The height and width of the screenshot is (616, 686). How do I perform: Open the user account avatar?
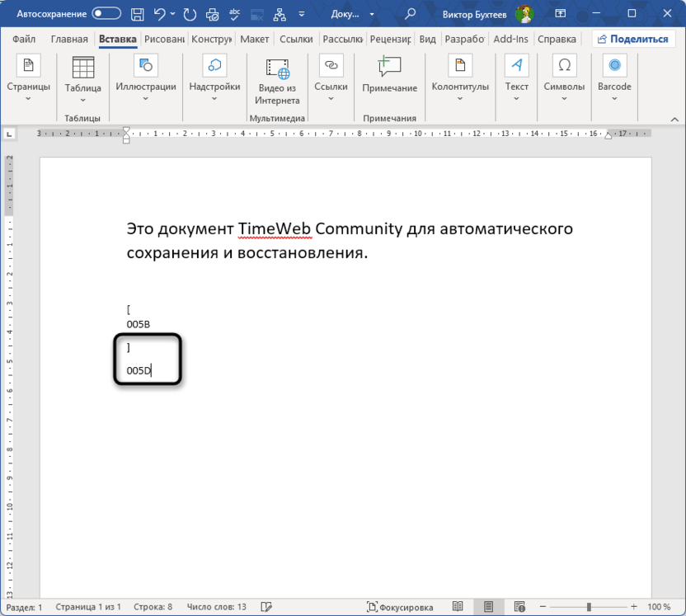524,14
